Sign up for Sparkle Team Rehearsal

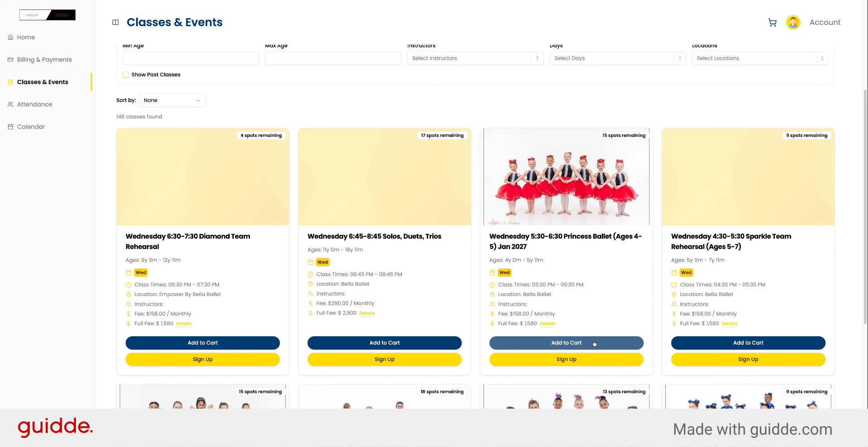748,359
